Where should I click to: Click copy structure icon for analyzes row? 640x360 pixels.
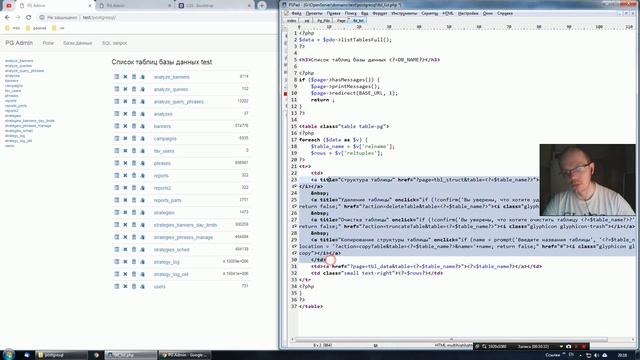142,114
